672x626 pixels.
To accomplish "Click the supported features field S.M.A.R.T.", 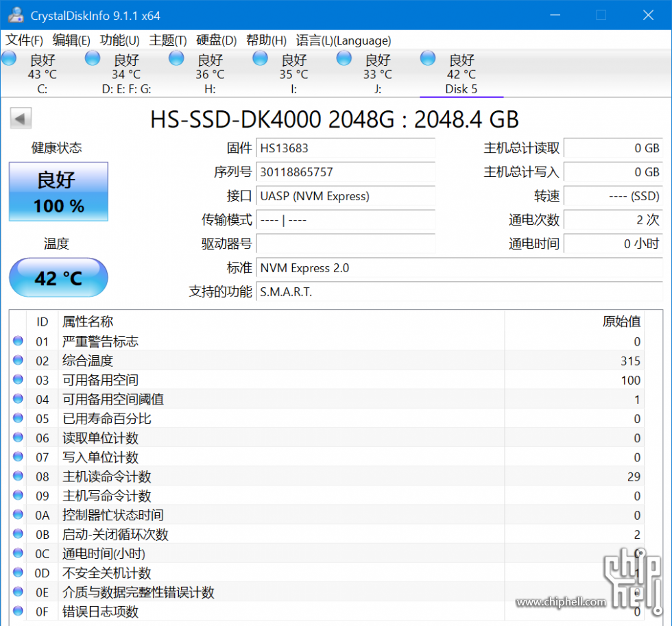I will [x=459, y=292].
